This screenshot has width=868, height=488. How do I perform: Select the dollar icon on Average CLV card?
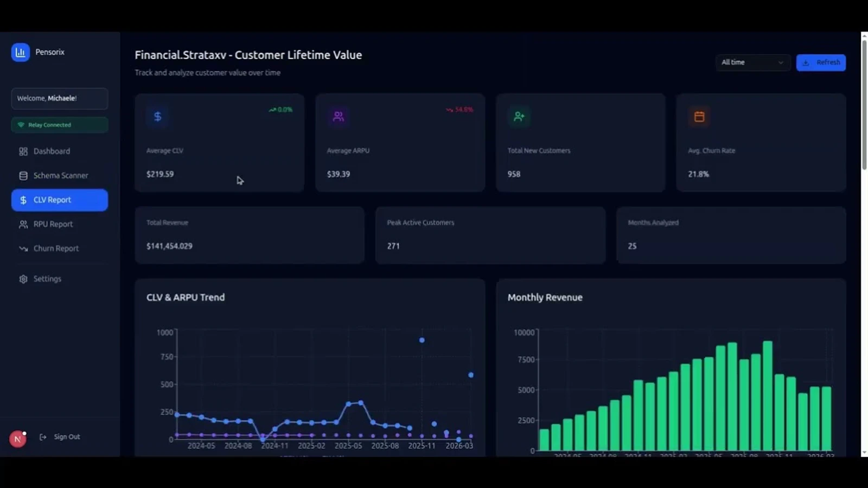(x=158, y=115)
